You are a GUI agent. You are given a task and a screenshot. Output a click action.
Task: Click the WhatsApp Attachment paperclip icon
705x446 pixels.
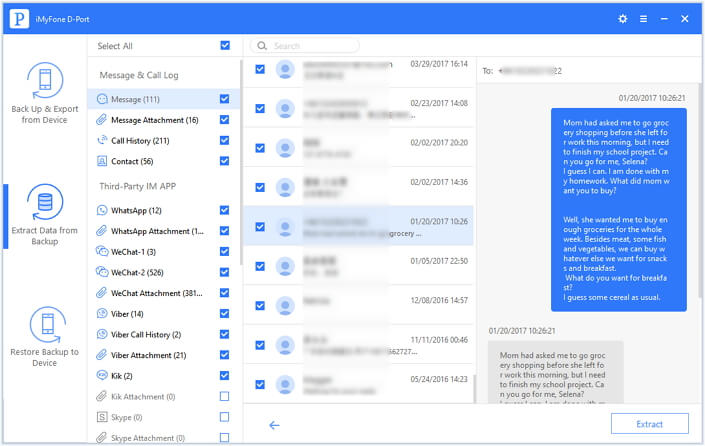(x=102, y=231)
